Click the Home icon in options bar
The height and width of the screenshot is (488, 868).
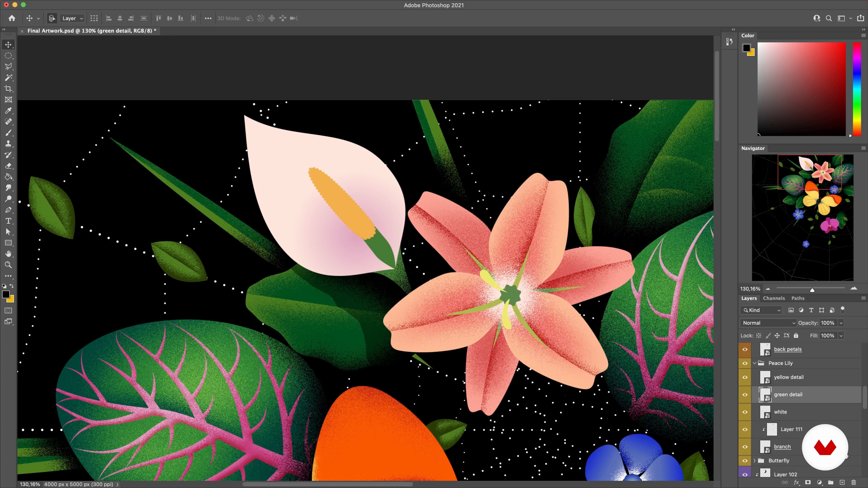[12, 18]
